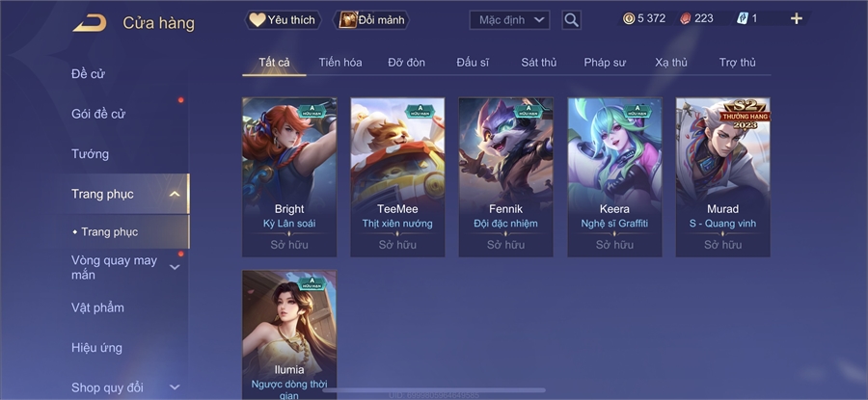Open Tướng in the sidebar
The width and height of the screenshot is (868, 400).
(x=91, y=154)
